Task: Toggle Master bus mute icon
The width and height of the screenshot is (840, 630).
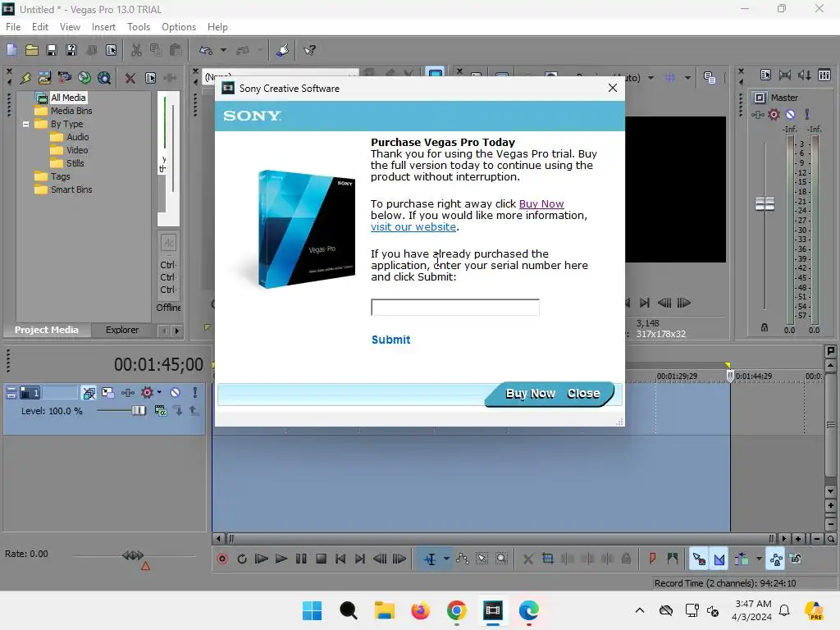Action: (x=791, y=114)
